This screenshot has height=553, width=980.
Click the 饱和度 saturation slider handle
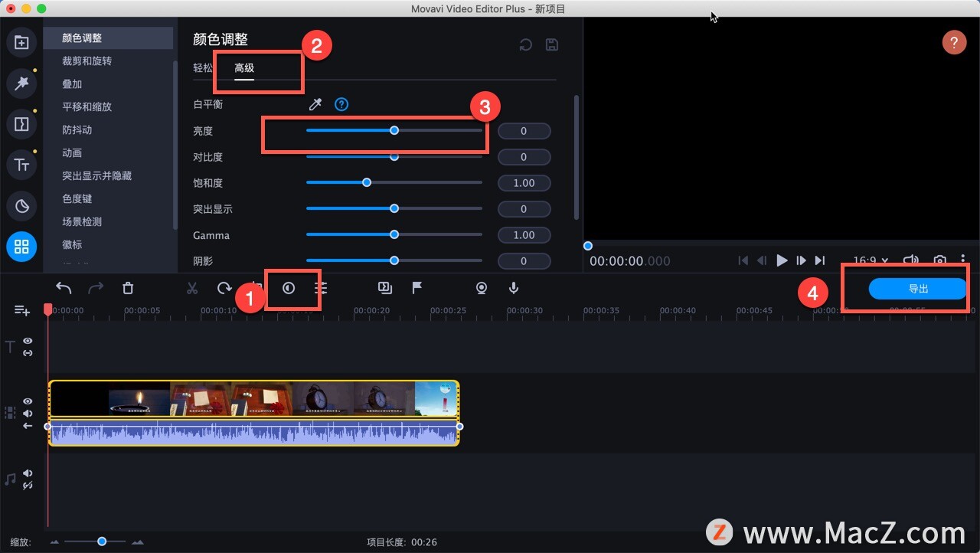click(x=367, y=182)
